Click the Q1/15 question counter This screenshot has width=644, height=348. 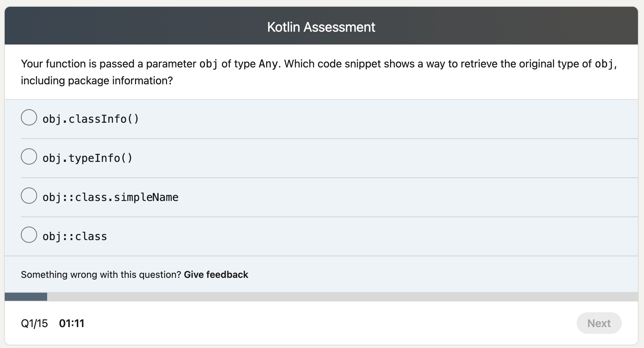click(x=34, y=323)
